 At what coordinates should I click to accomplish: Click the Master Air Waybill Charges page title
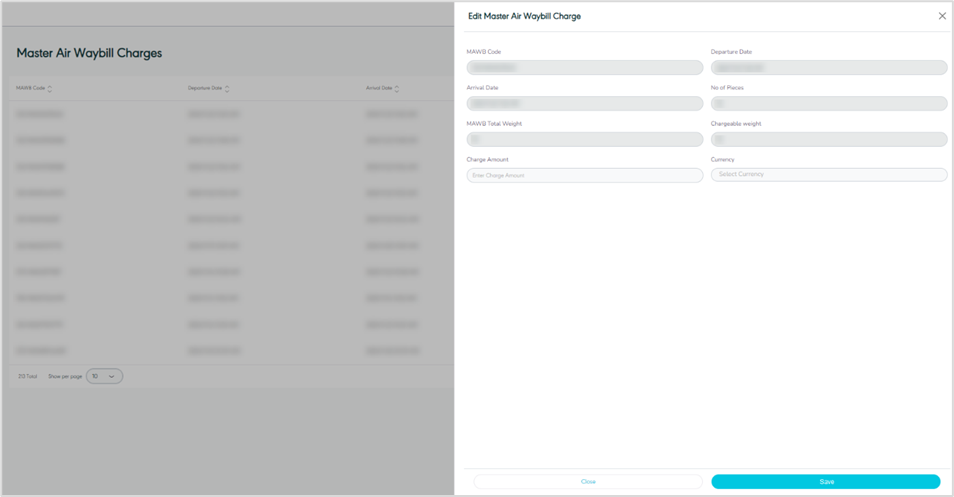click(x=89, y=53)
